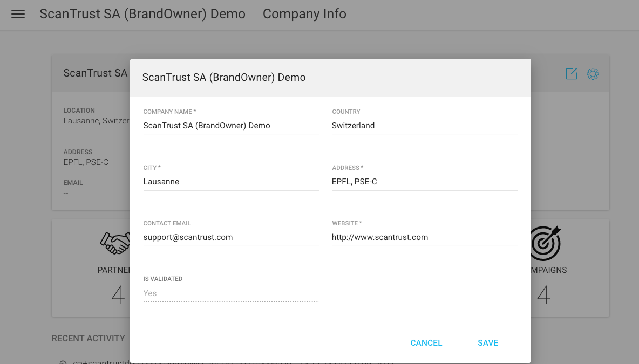
Task: Click the disabled Is Validated field
Action: 230,293
